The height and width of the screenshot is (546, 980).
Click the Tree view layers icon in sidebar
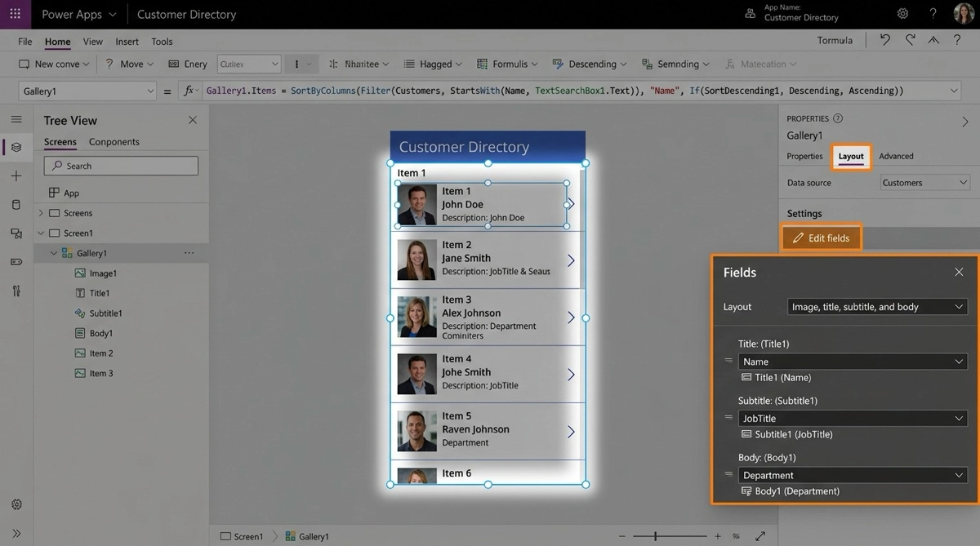(16, 148)
